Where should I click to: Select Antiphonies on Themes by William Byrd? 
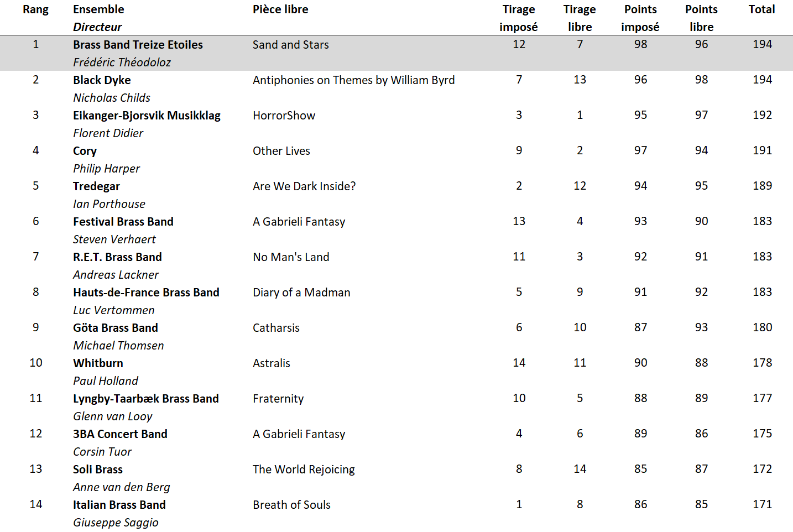coord(354,80)
